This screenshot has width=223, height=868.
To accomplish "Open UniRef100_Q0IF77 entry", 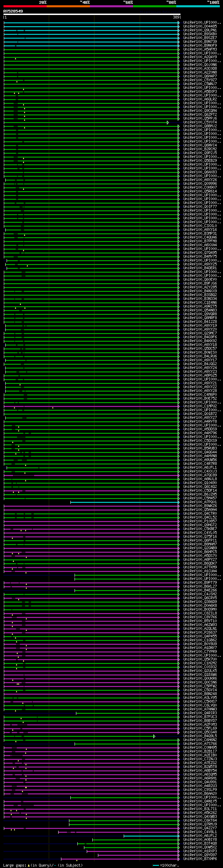I will pos(200,207).
